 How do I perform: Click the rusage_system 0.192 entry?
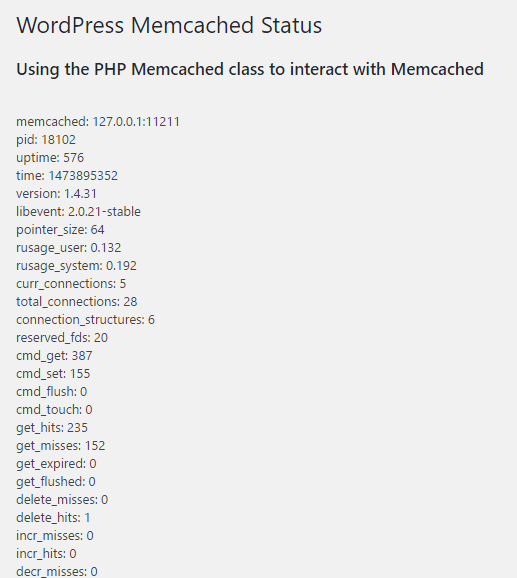(76, 266)
